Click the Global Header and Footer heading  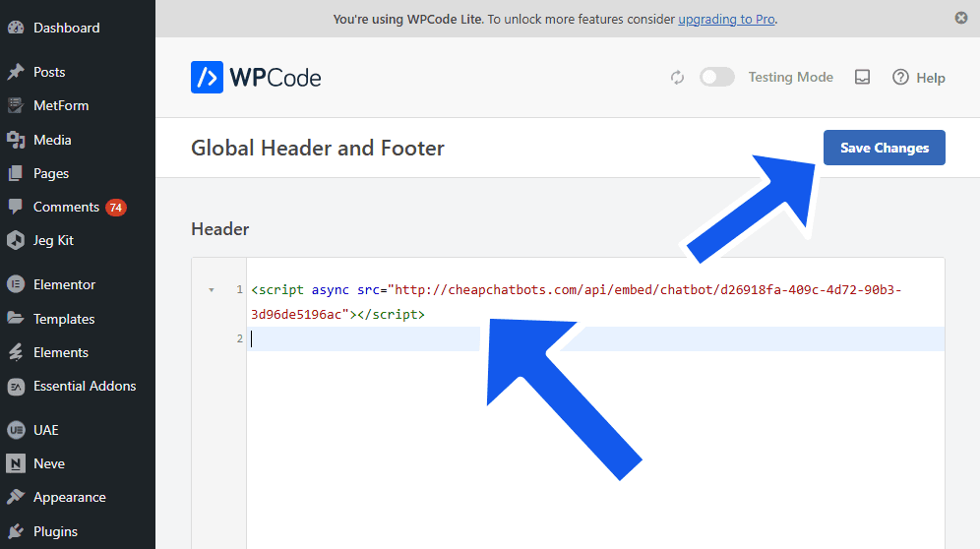tap(318, 149)
